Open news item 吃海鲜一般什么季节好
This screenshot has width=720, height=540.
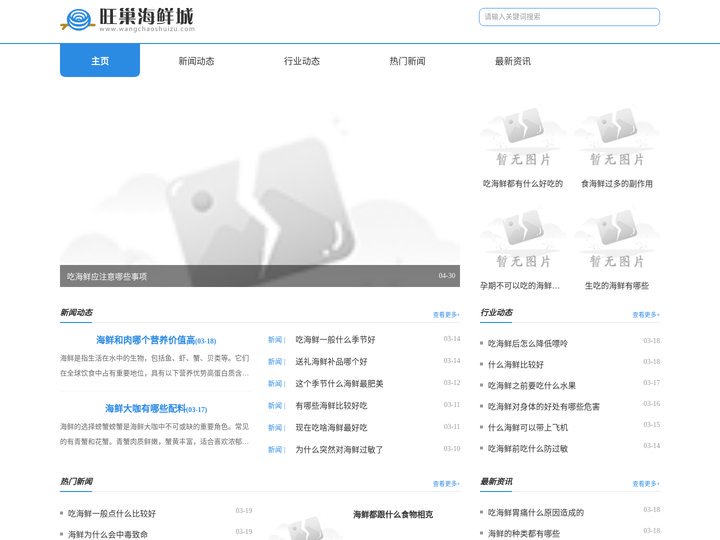335,340
